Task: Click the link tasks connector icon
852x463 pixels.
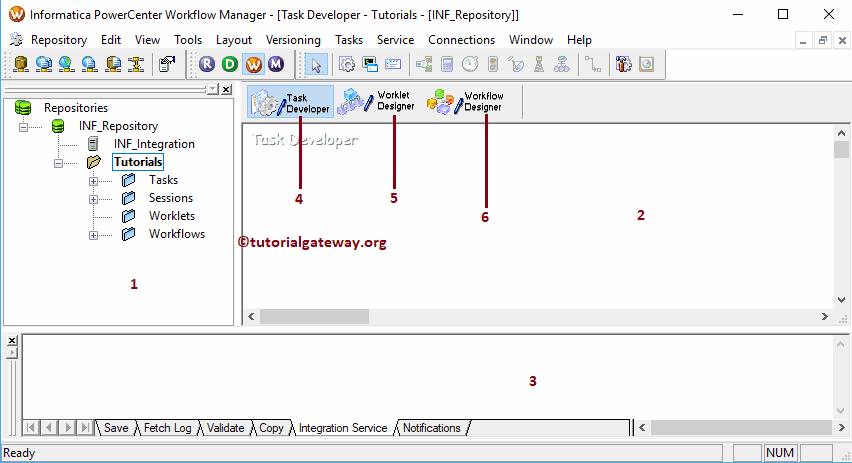Action: 593,64
